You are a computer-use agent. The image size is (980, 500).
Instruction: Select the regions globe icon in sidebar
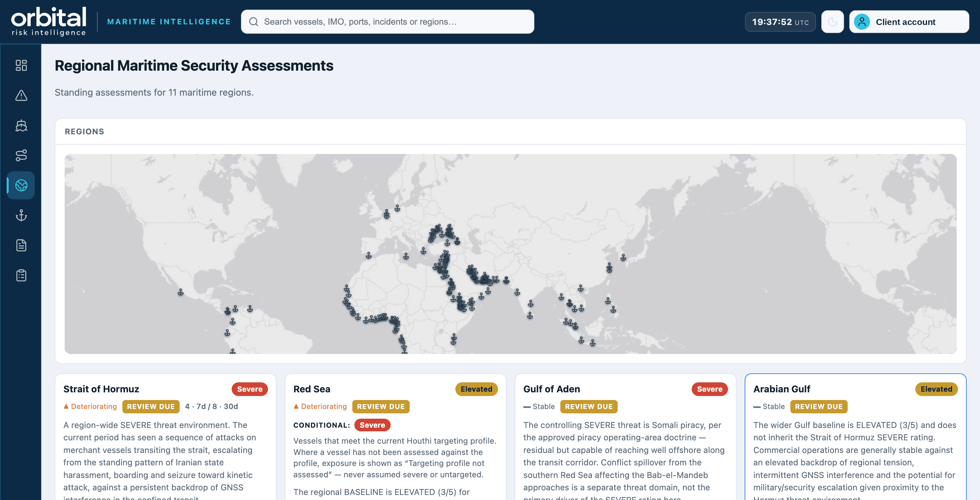click(21, 185)
